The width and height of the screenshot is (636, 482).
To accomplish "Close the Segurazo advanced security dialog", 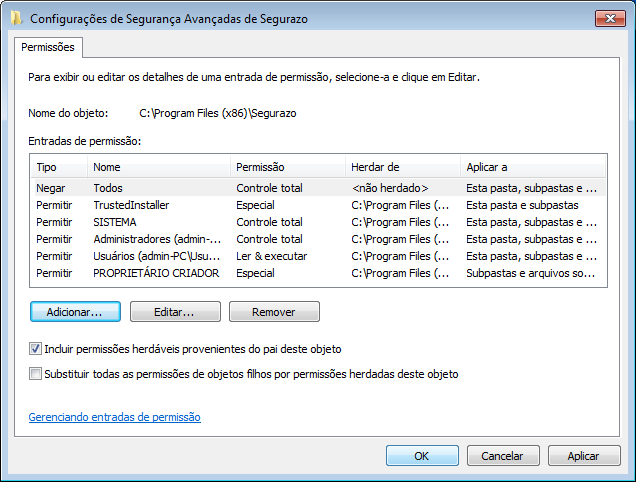I will [x=610, y=18].
